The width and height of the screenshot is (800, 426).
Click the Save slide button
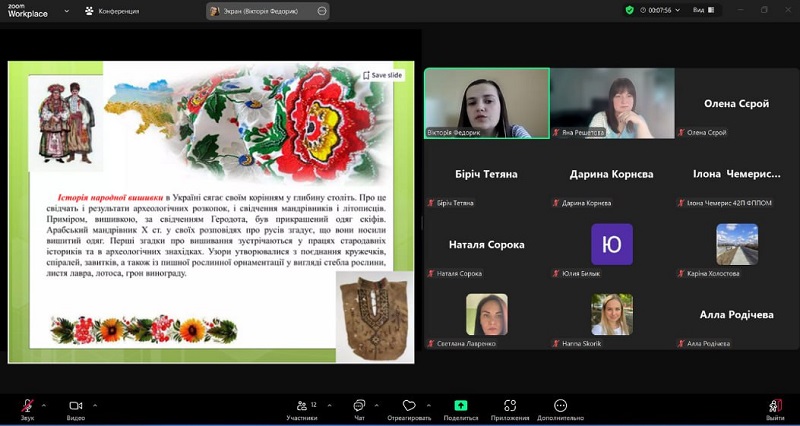(382, 75)
